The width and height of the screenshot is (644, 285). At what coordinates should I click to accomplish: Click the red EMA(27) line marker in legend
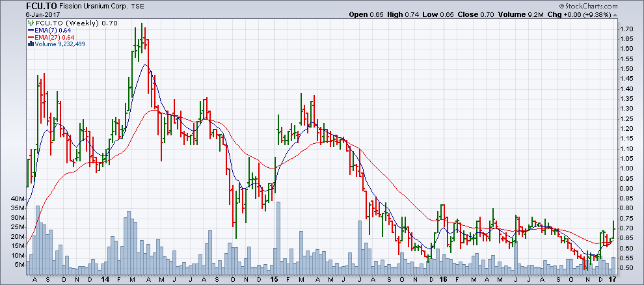click(x=31, y=37)
